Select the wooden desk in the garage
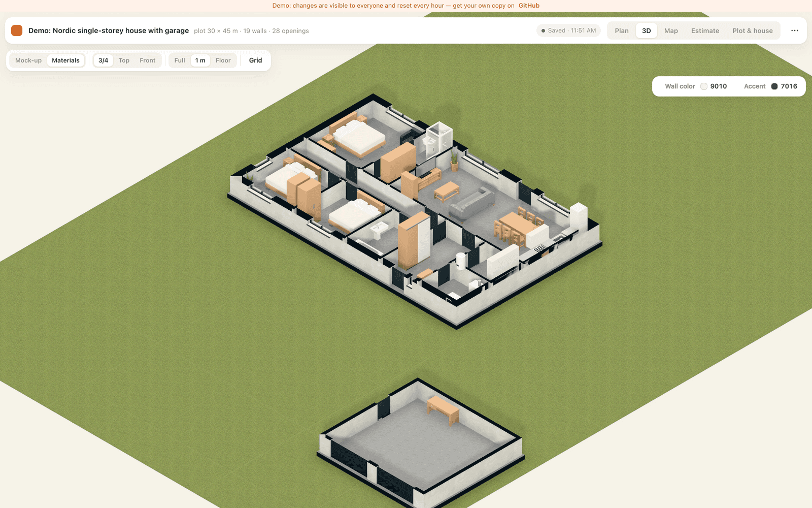Screen dimensions: 812x508 [443, 409]
